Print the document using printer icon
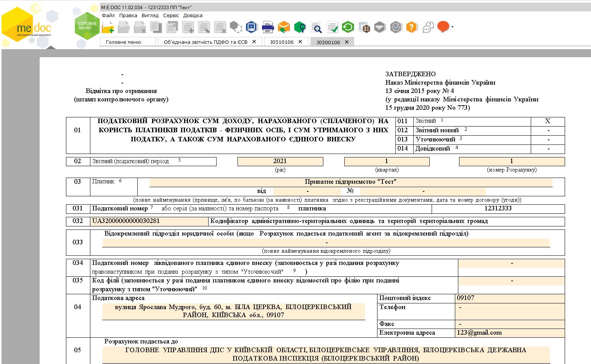Image resolution: width=591 pixels, height=364 pixels. tap(268, 27)
